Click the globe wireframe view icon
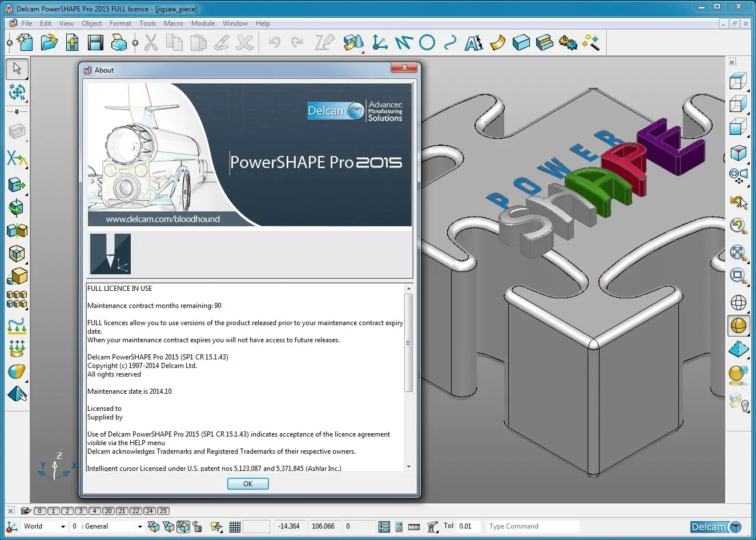Screen dimensions: 756x540 click(738, 302)
